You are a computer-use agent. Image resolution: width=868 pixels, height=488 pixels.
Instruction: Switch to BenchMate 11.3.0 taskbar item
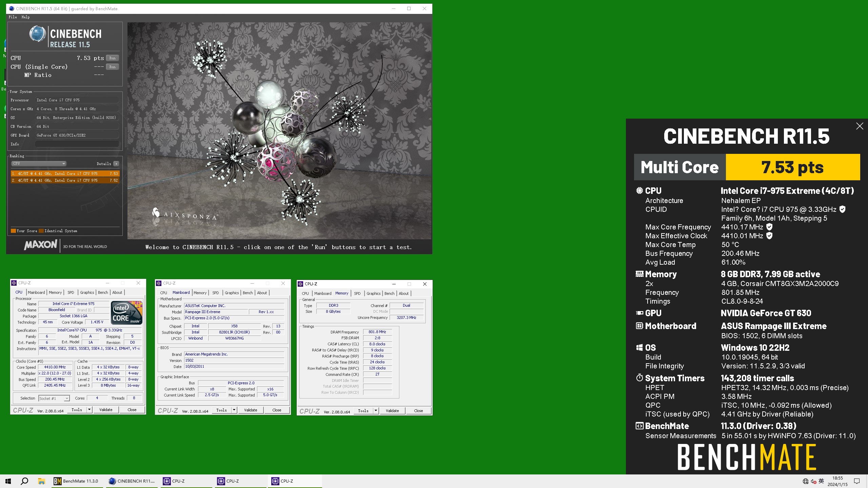[77, 481]
